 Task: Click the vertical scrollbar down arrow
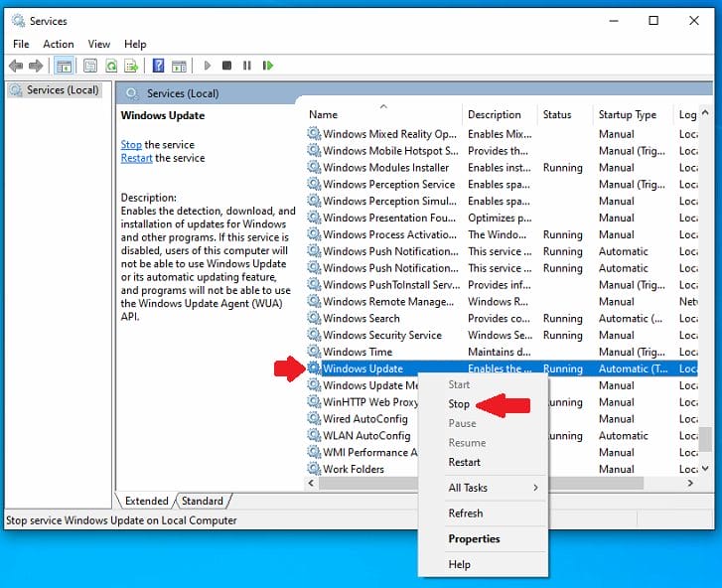[x=706, y=469]
